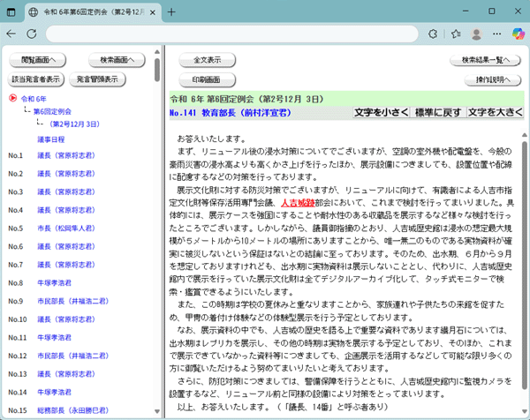
Task: Click the left panel scrollbar thumb
Action: tap(157, 70)
